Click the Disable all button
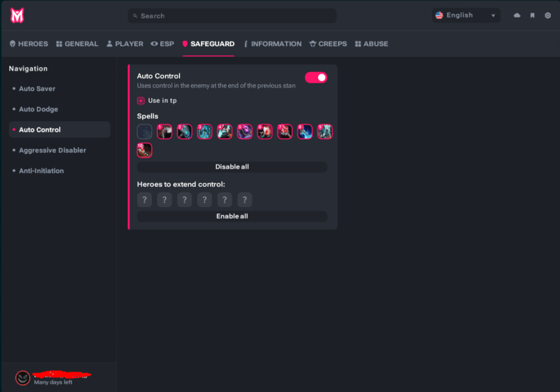Screen dimensions: 560x392 click(232, 167)
